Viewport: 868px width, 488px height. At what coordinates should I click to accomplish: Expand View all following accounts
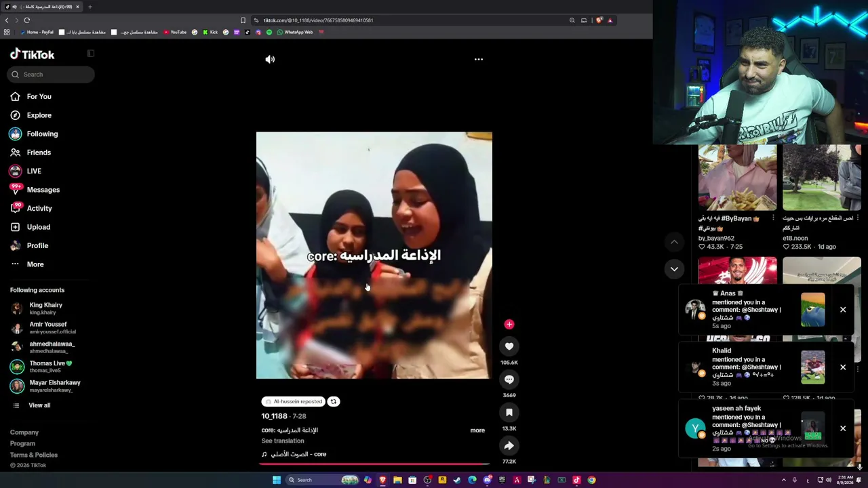coord(39,405)
